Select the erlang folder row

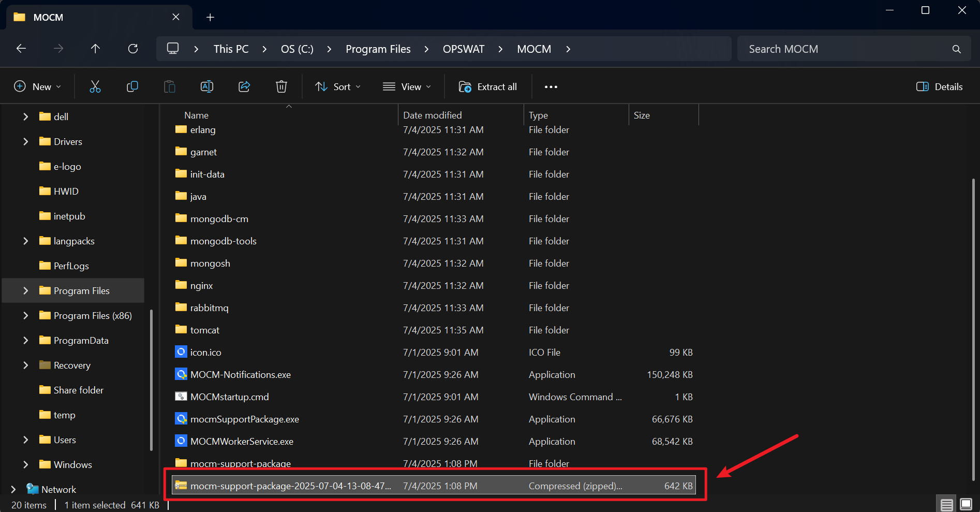pyautogui.click(x=434, y=130)
